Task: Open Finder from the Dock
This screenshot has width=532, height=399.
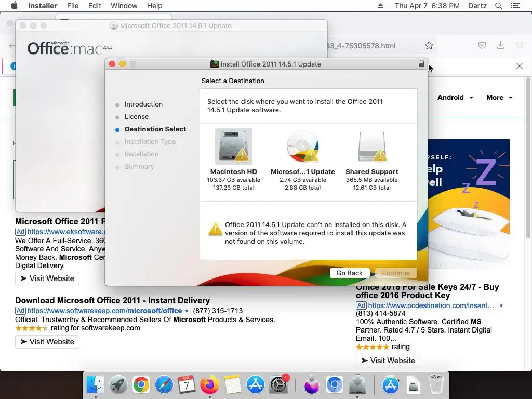Action: 96,384
